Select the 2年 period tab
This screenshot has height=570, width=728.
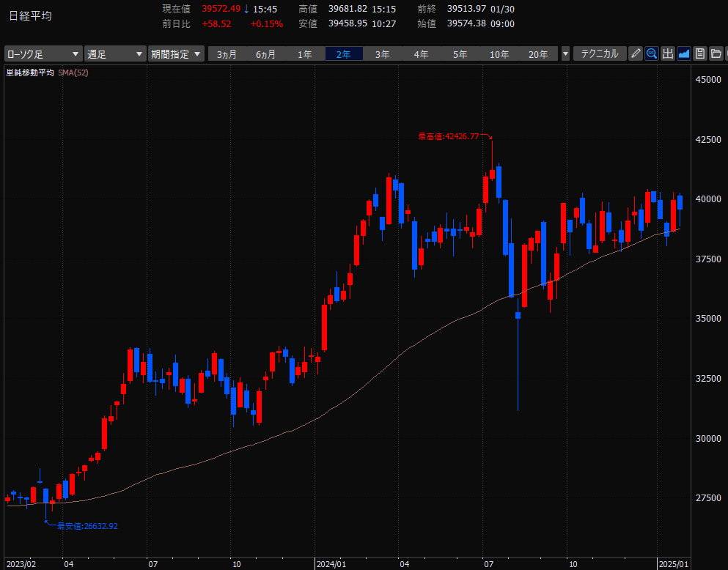click(x=344, y=54)
